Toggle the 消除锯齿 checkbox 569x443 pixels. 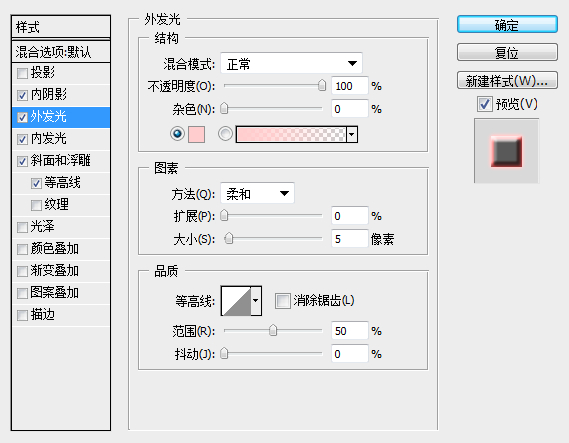[283, 301]
